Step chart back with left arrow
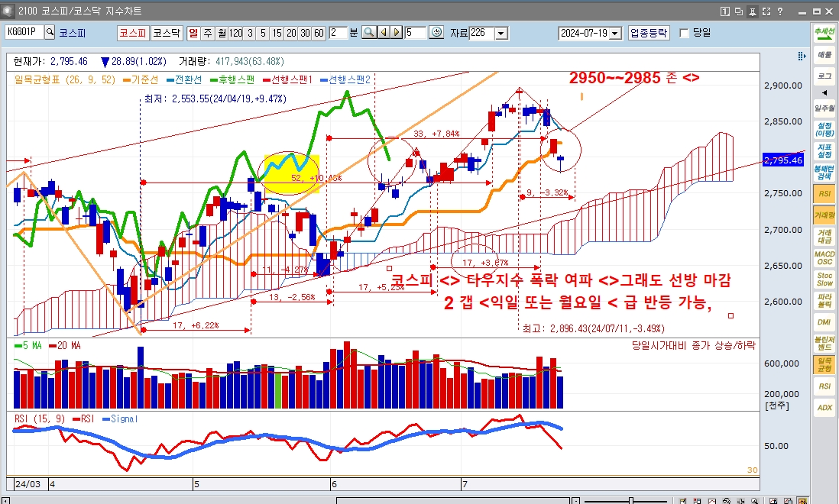This screenshot has width=839, height=504. [384, 33]
